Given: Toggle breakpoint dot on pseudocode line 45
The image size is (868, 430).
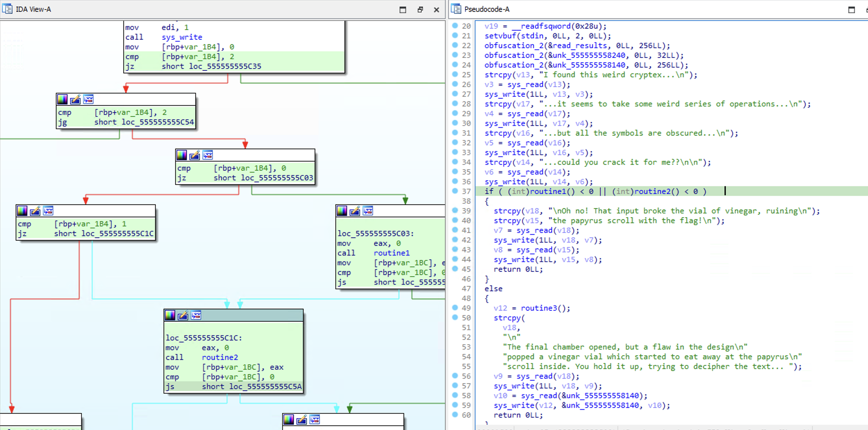Looking at the screenshot, I should pyautogui.click(x=455, y=269).
